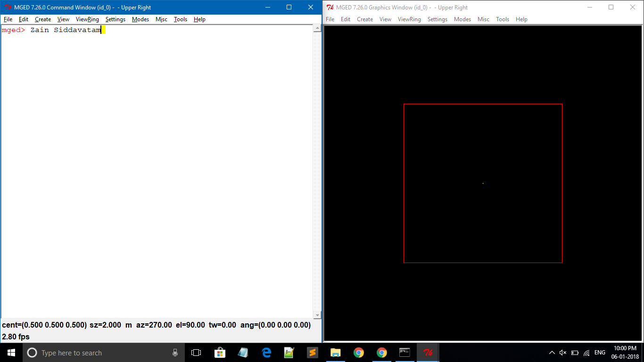Open Tools menu in Graphics Window

(503, 19)
